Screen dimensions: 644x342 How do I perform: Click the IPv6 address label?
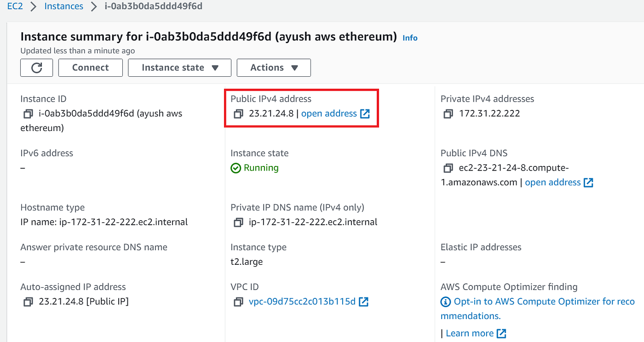click(x=46, y=153)
